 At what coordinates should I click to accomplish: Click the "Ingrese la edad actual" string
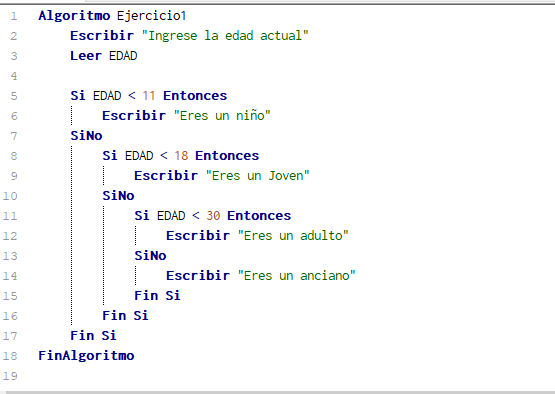click(225, 36)
